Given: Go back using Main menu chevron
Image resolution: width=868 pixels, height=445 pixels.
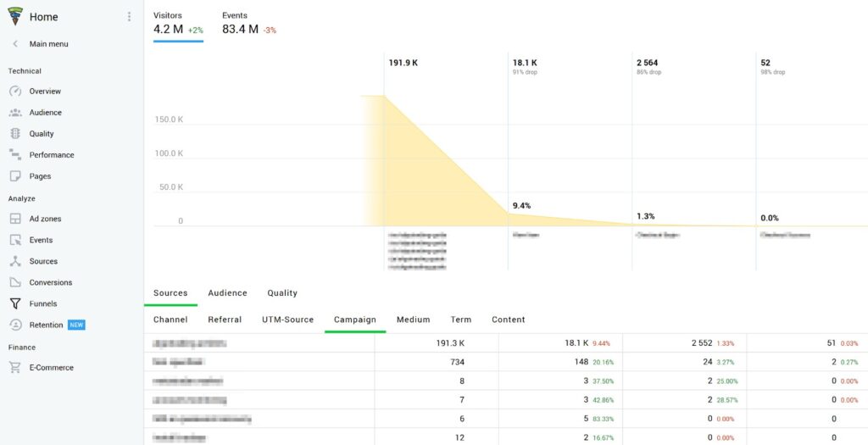Looking at the screenshot, I should tap(15, 44).
